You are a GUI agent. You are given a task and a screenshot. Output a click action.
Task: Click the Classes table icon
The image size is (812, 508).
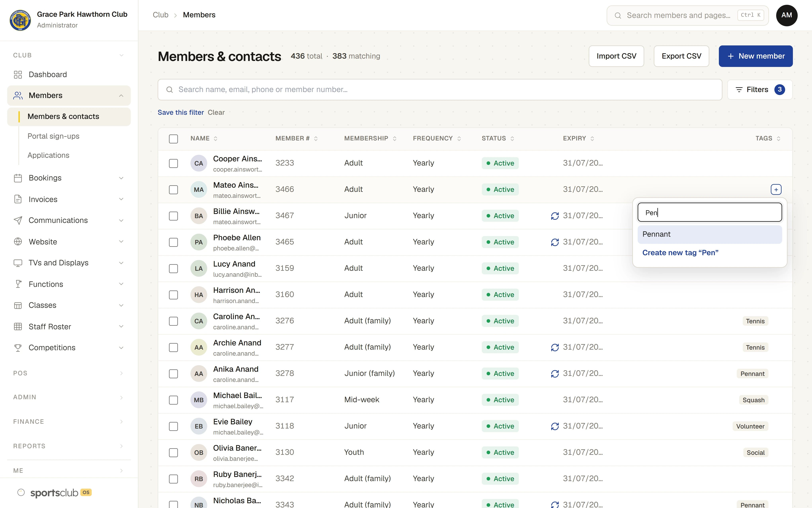[x=18, y=305]
